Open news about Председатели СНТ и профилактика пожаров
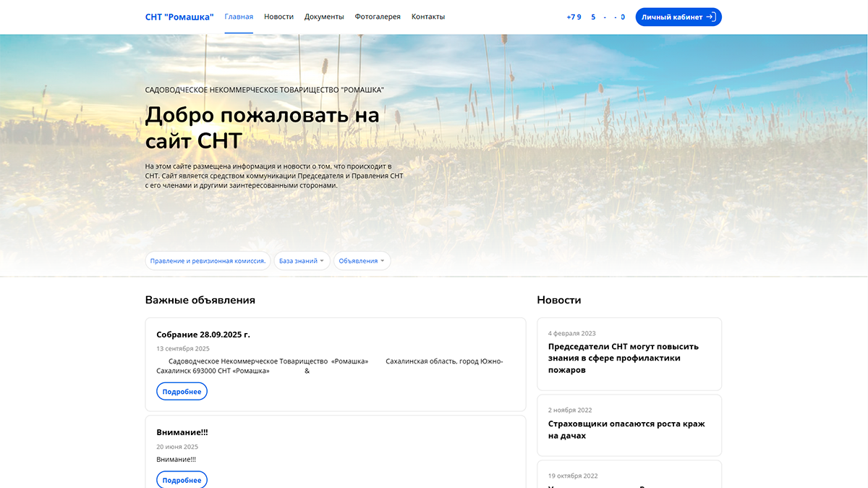 click(624, 358)
